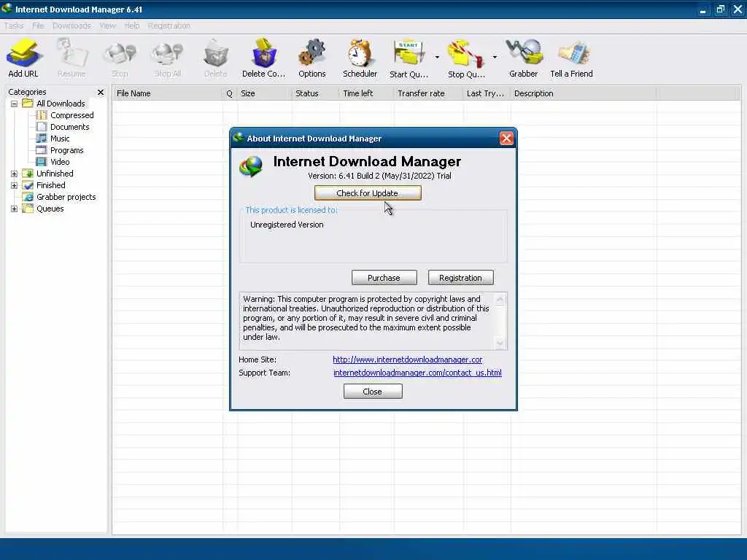
Task: Select the Unfinished category label
Action: (55, 174)
